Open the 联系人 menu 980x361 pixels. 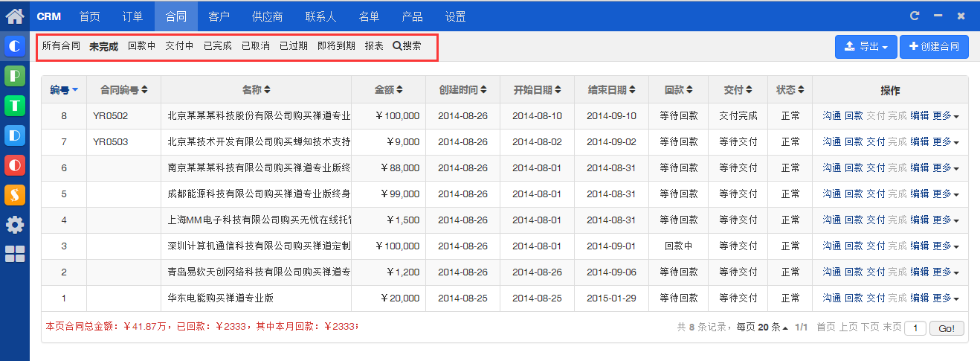coord(321,16)
